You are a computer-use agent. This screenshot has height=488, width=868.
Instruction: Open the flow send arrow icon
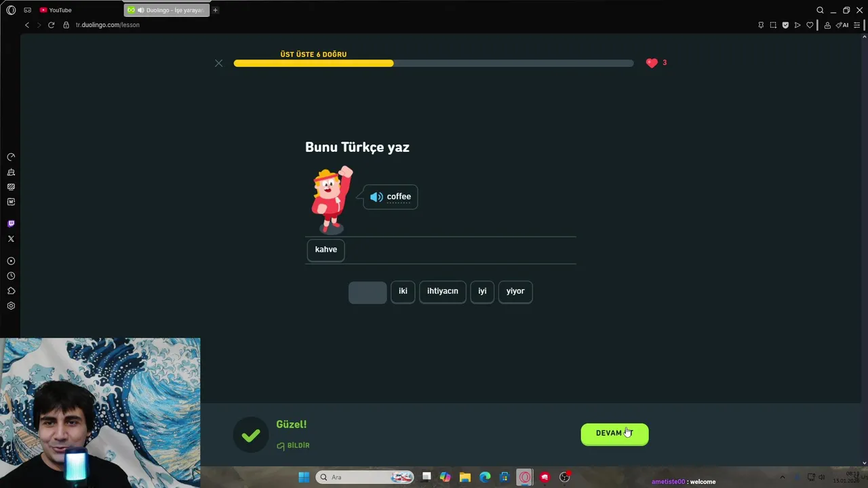797,25
